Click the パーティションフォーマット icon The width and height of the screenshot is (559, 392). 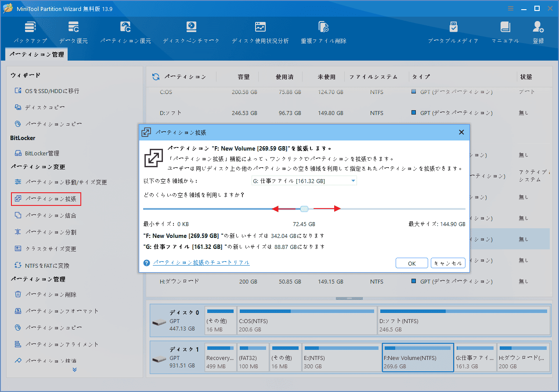click(x=18, y=311)
